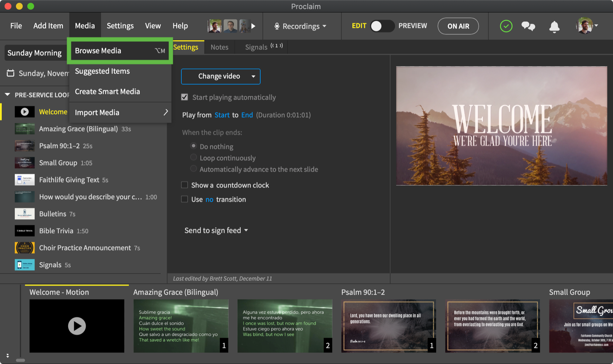
Task: Play the Welcome - Motion slide thumbnail
Action: click(77, 326)
